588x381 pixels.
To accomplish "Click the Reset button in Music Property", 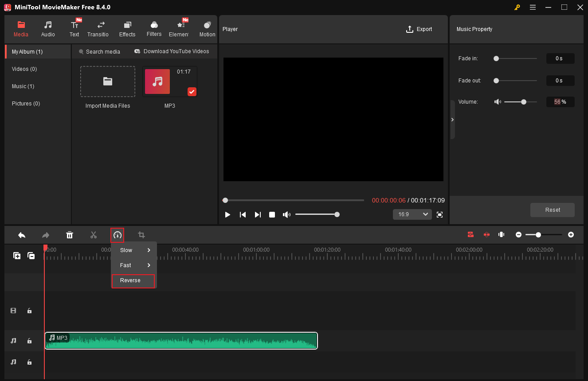I will pyautogui.click(x=552, y=210).
